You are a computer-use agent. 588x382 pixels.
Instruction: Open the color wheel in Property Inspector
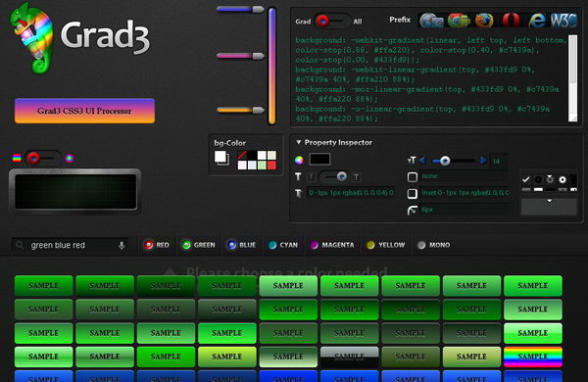(299, 160)
